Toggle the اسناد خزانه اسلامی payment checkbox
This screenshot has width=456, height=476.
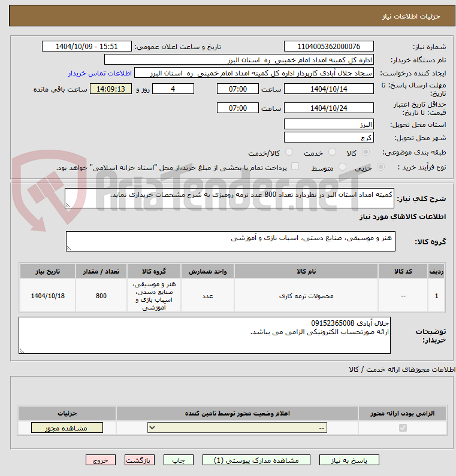click(295, 166)
